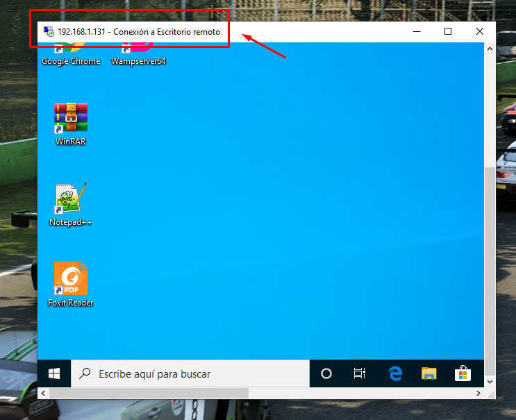Open Task View from the taskbar
516x420 pixels.
(360, 374)
